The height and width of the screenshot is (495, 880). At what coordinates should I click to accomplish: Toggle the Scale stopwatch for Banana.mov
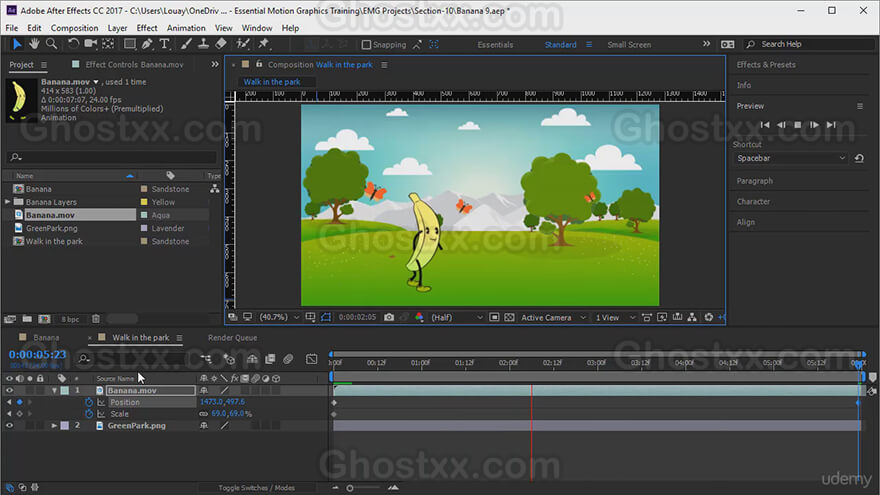pyautogui.click(x=89, y=414)
